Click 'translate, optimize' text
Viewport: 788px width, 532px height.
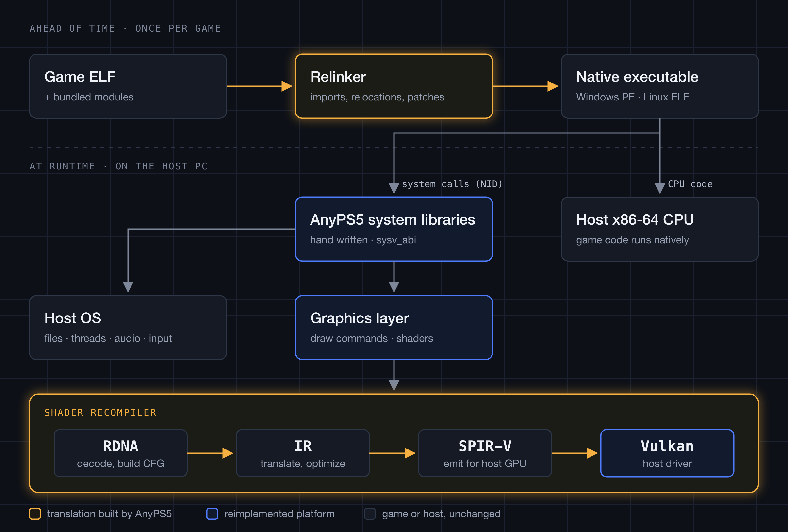(303, 464)
